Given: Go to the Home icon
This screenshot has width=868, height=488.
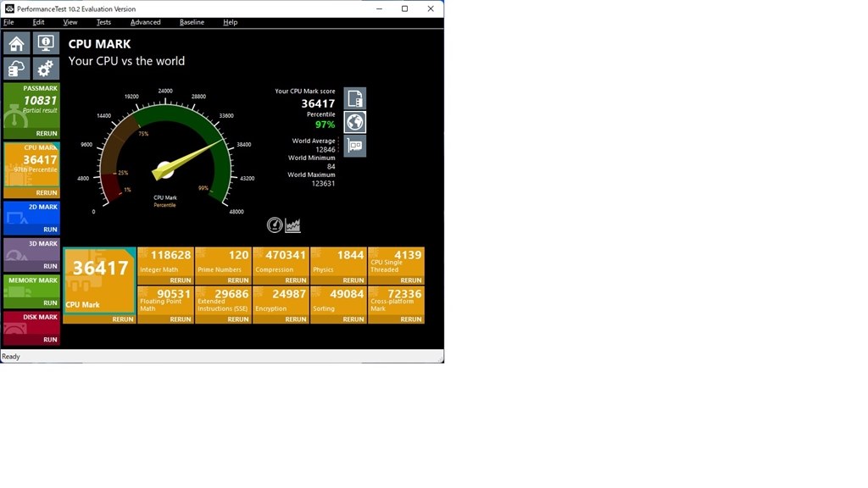Looking at the screenshot, I should (17, 43).
